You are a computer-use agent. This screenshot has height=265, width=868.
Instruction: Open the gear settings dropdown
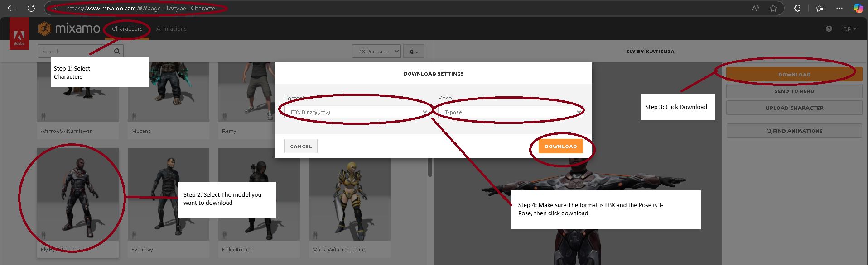(414, 52)
